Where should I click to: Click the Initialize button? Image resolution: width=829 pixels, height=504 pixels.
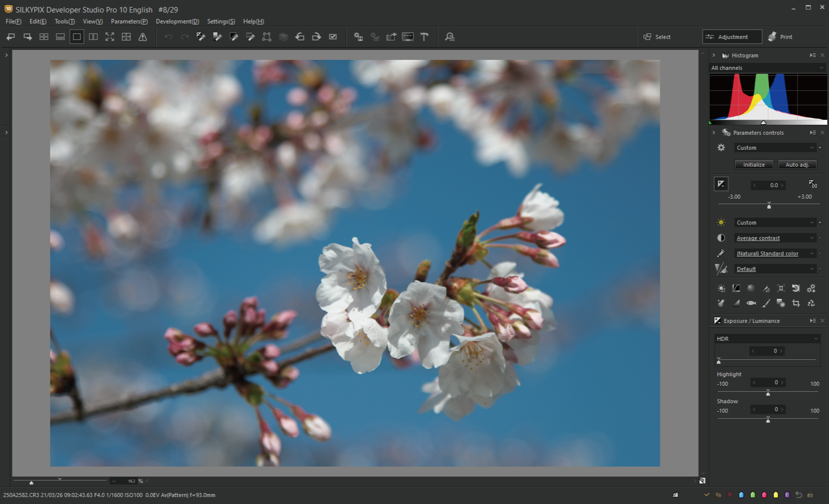(754, 165)
